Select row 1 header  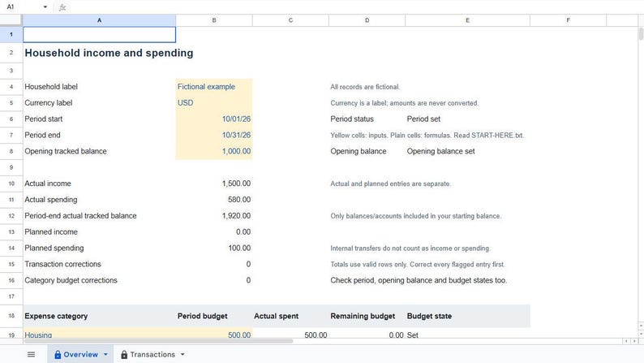coord(11,35)
